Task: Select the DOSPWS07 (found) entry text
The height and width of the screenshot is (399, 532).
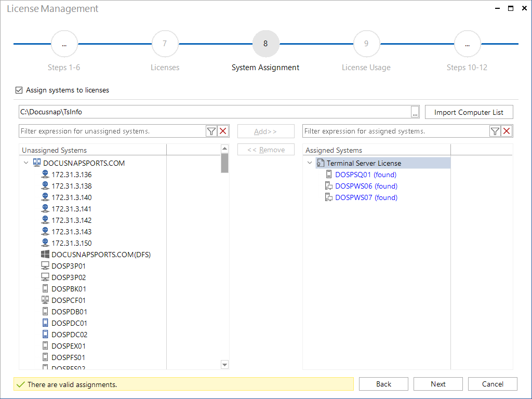Action: point(366,197)
